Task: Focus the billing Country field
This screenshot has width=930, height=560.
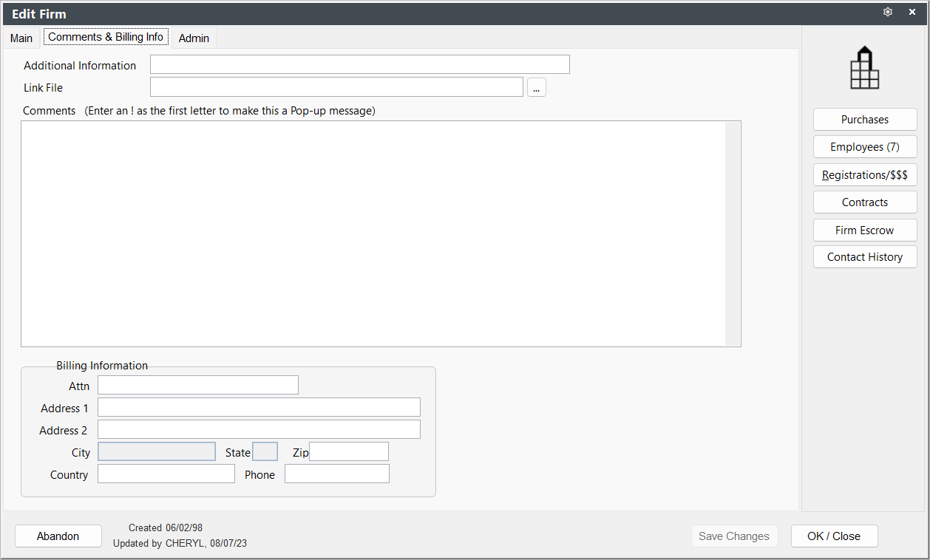Action: pyautogui.click(x=166, y=474)
